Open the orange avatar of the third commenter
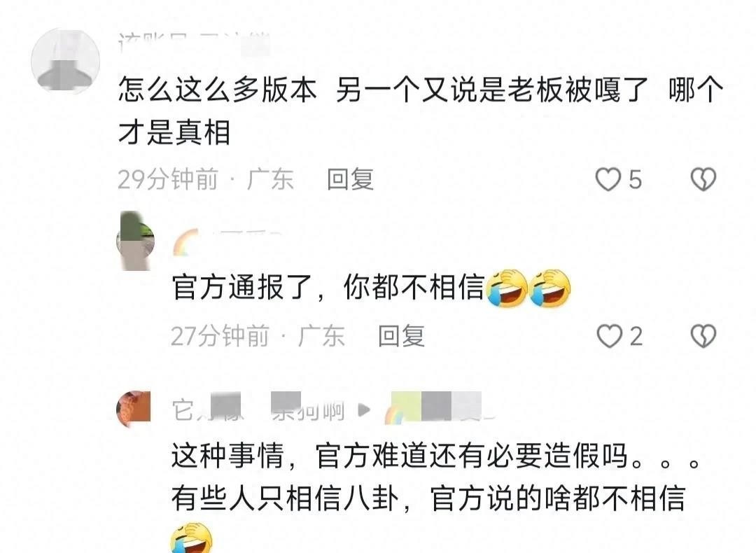This screenshot has width=756, height=553. tap(134, 409)
